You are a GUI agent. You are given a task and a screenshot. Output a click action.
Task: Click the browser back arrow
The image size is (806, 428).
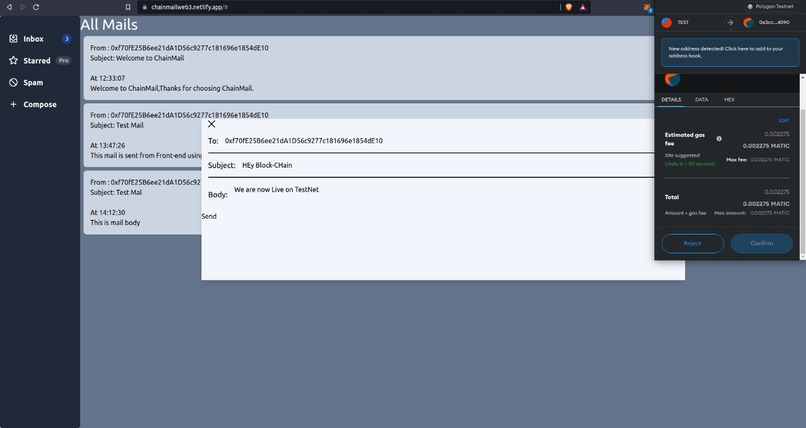[x=9, y=7]
